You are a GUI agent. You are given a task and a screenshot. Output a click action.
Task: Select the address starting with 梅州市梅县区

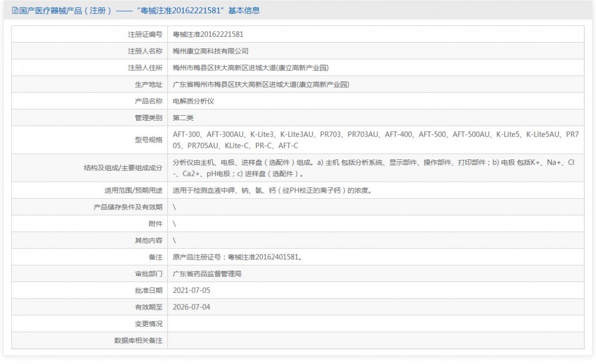click(x=251, y=68)
